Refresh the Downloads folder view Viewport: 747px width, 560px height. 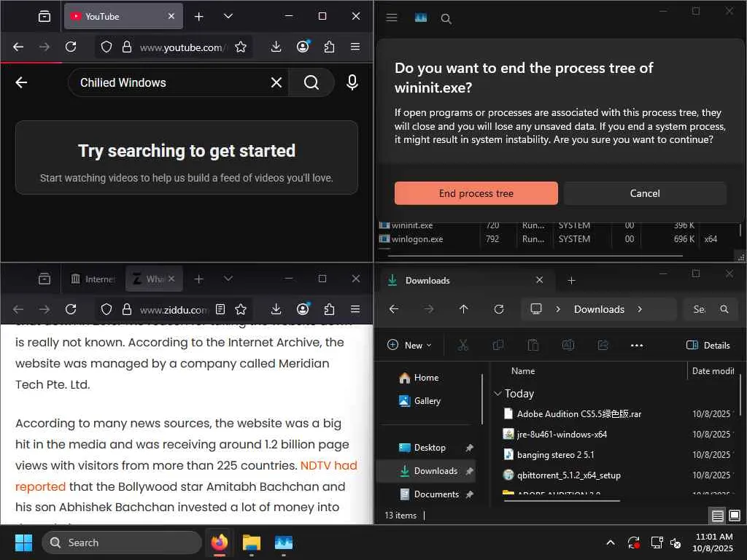[499, 309]
